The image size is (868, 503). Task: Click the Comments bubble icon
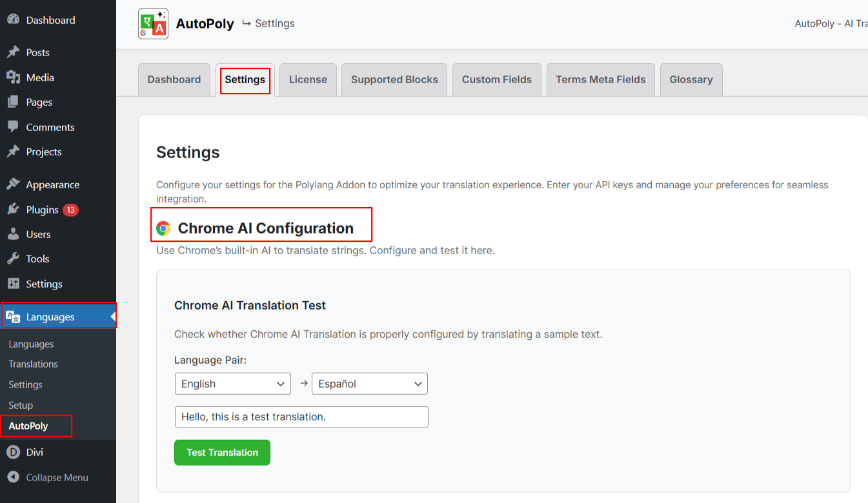coord(13,127)
